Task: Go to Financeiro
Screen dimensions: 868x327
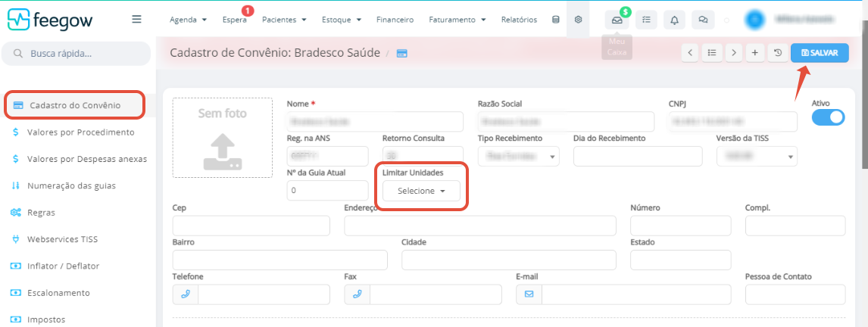Action: (x=395, y=20)
